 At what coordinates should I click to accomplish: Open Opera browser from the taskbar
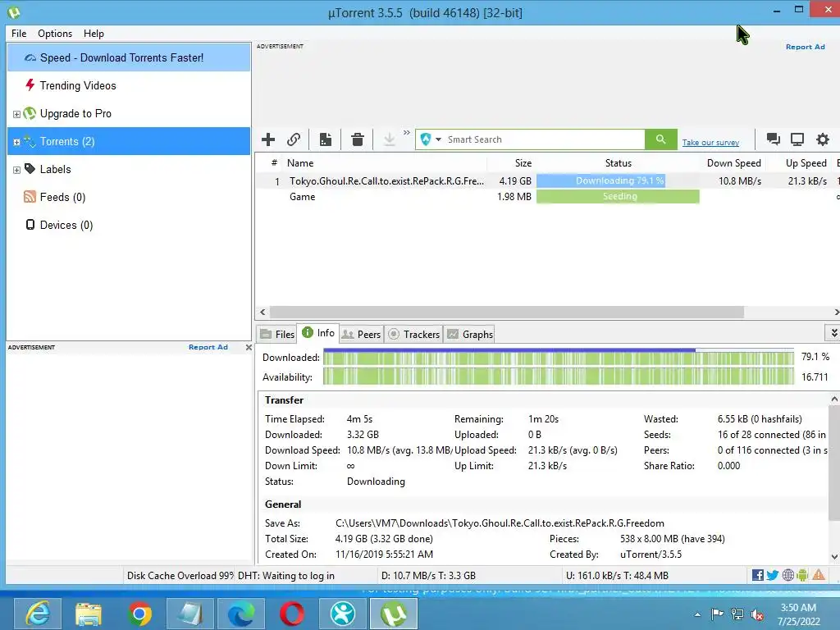(x=292, y=614)
